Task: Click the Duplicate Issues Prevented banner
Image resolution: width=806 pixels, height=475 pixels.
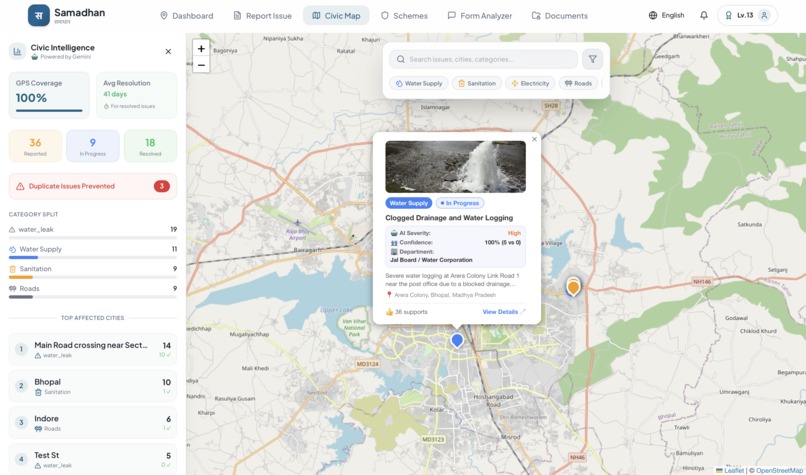Action: point(93,186)
